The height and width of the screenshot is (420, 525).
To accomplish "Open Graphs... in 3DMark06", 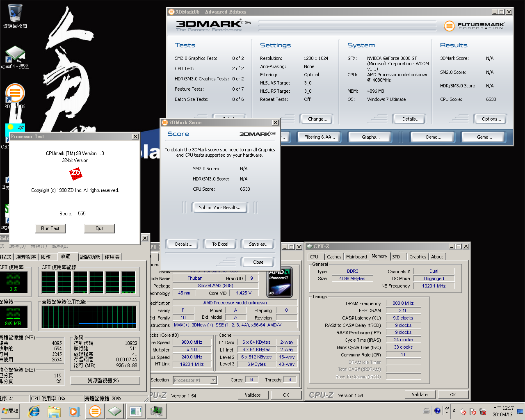I will [371, 137].
